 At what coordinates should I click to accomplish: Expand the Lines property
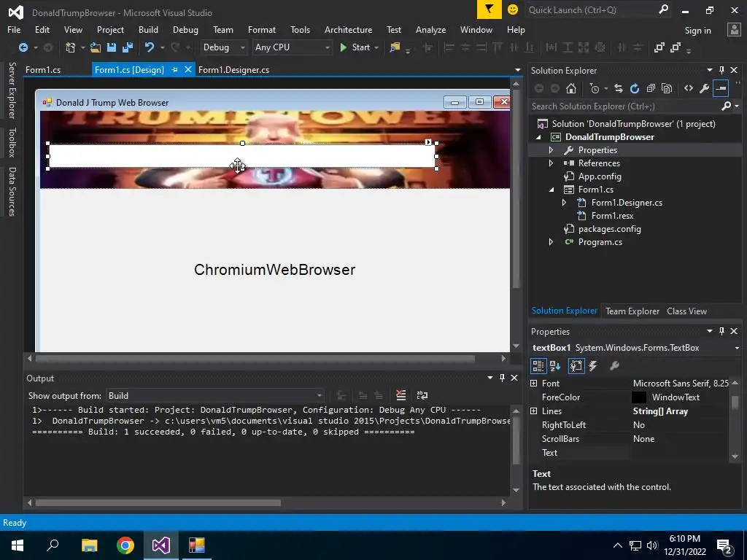(x=533, y=411)
